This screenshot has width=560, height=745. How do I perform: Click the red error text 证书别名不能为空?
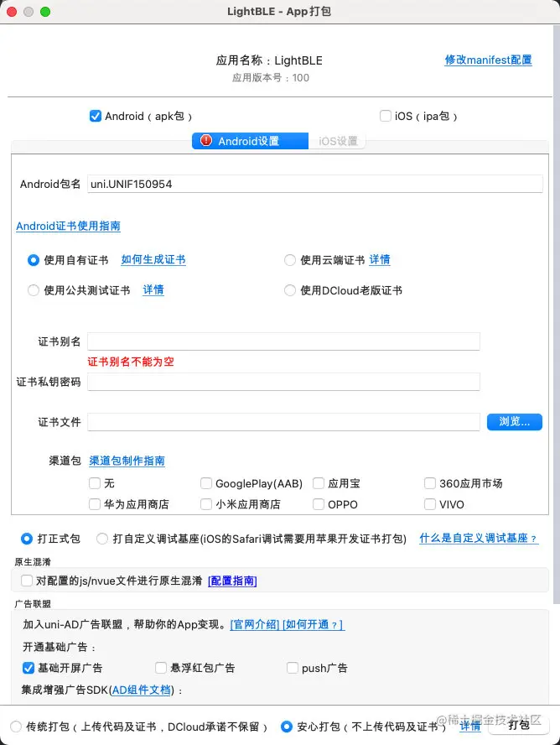tap(131, 362)
